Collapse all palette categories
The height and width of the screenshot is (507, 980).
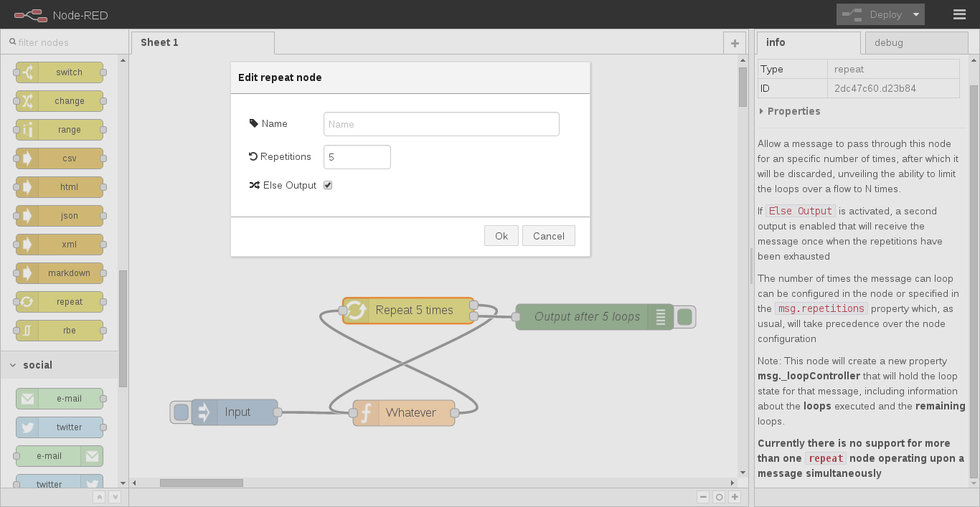[100, 497]
